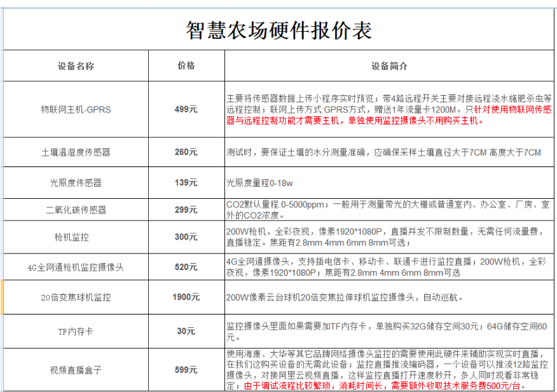Click the description starting 200W枪机，全彩夜视
The image size is (557, 392).
pyautogui.click(x=389, y=237)
